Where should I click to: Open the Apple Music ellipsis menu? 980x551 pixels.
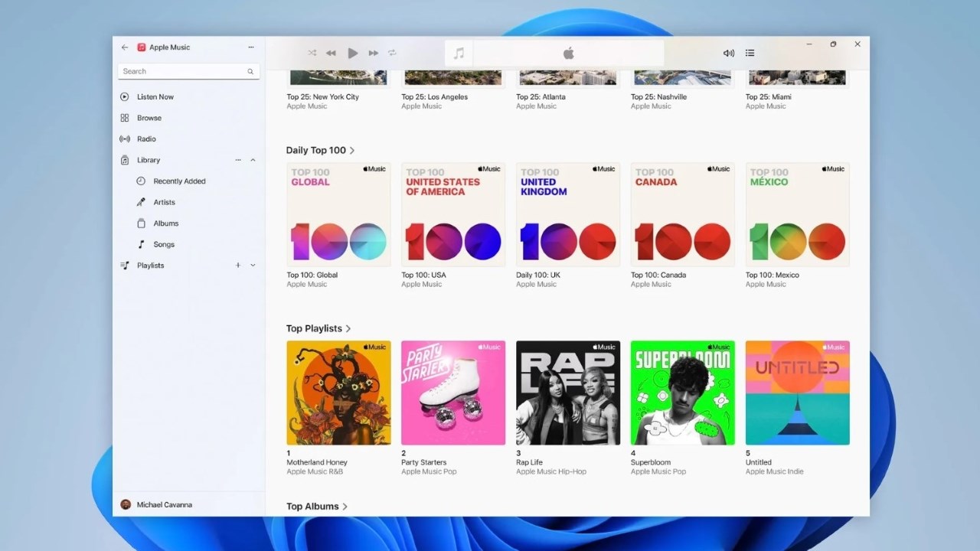251,47
